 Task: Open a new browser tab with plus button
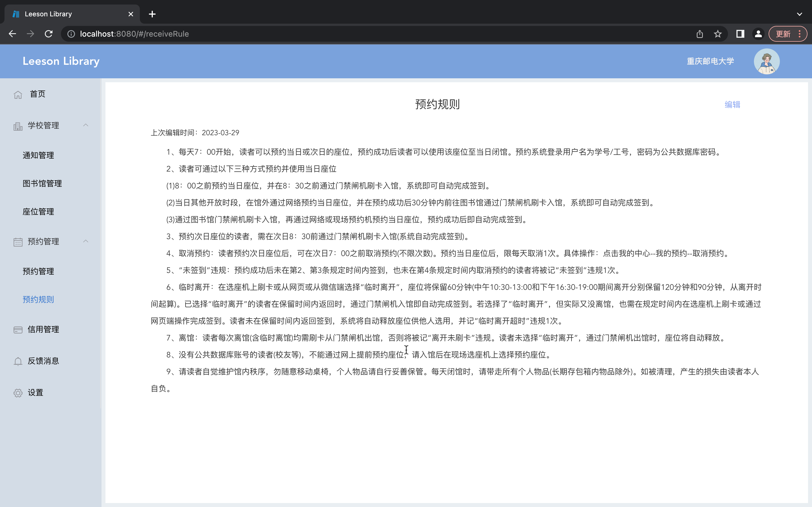click(x=152, y=14)
